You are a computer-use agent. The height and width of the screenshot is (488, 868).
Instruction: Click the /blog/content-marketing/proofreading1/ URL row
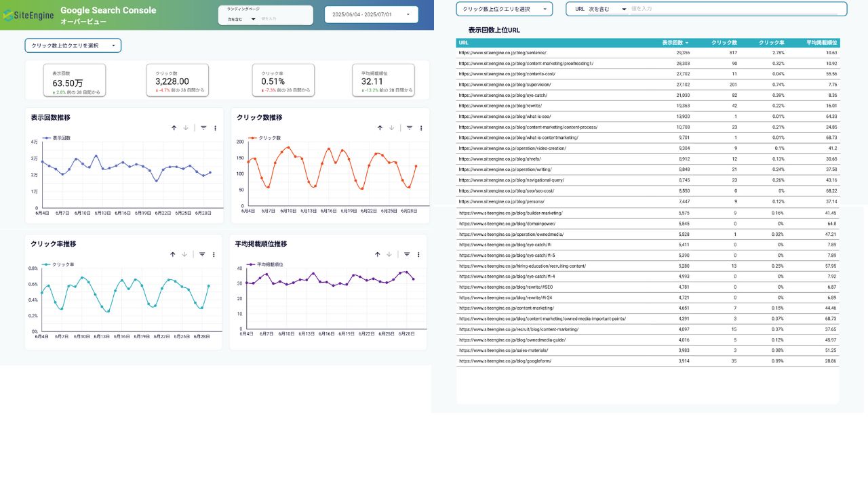[x=648, y=63]
